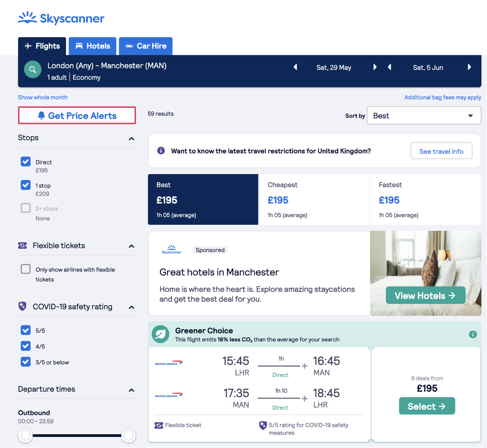Image resolution: width=487 pixels, height=448 pixels.
Task: Uncheck the 1 stop filter
Action: (x=26, y=185)
